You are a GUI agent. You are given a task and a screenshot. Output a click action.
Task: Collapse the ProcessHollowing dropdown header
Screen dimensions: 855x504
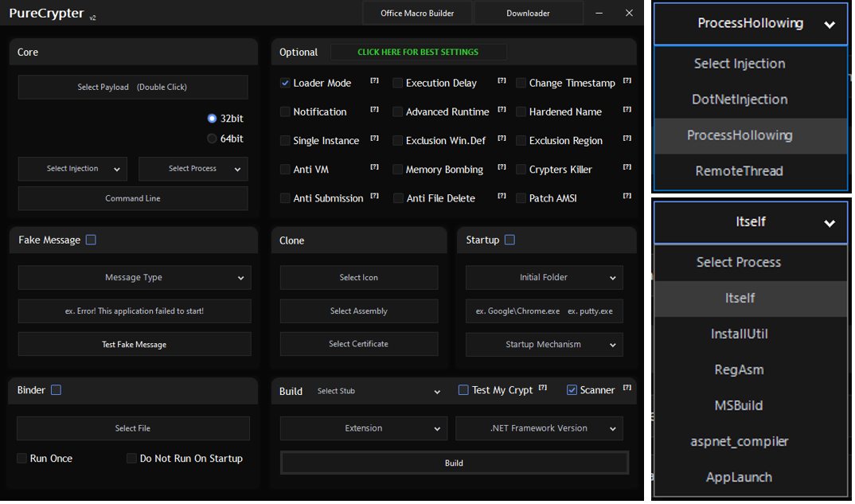(x=751, y=23)
